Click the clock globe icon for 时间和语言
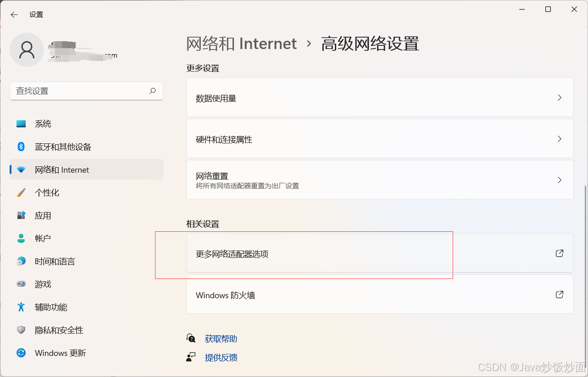 click(21, 261)
